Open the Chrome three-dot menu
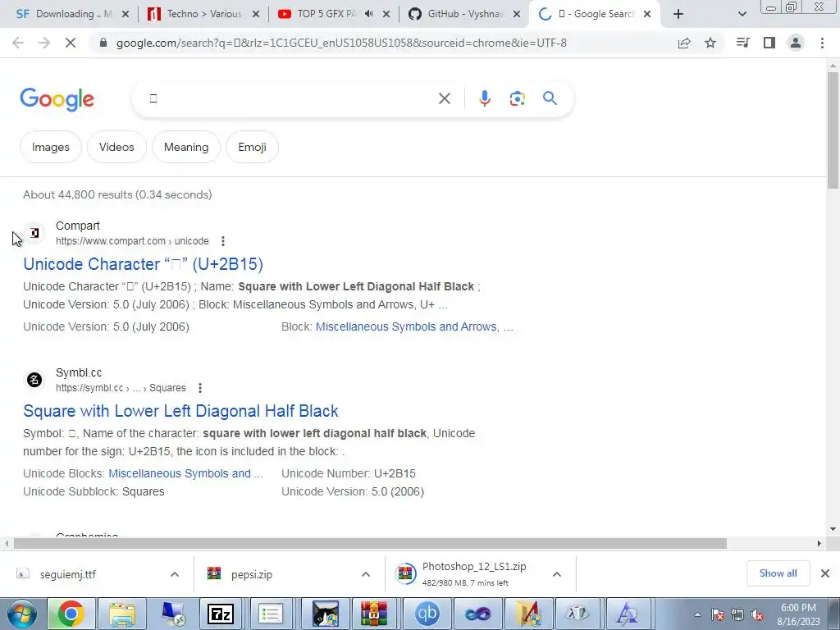Viewport: 840px width, 630px height. pyautogui.click(x=822, y=43)
